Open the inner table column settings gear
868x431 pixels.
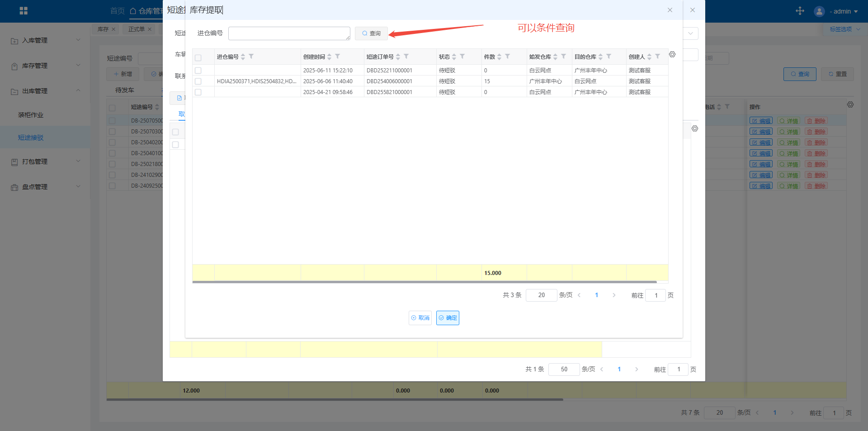[x=672, y=54]
